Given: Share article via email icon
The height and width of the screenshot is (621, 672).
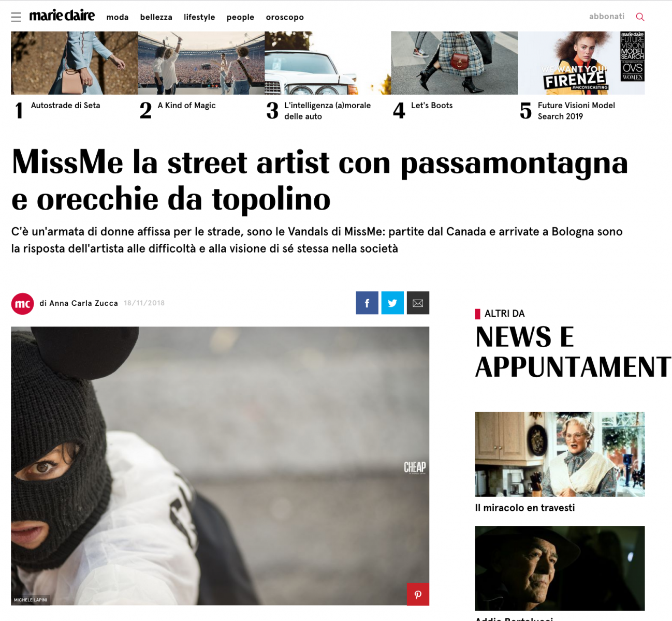Looking at the screenshot, I should (418, 303).
